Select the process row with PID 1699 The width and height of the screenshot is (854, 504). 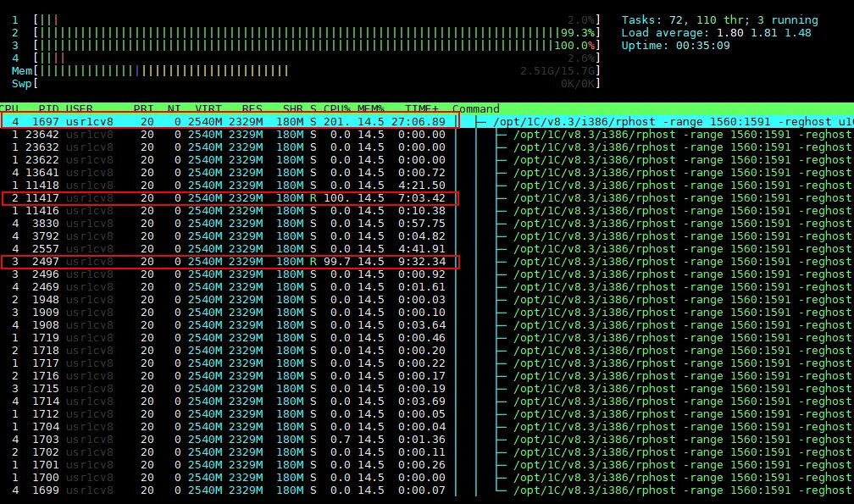(427, 490)
